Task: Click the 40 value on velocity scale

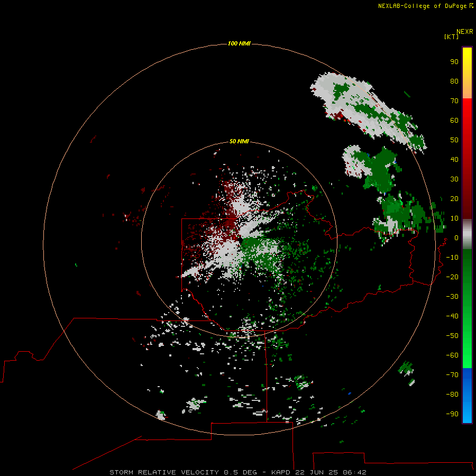Action: 454,159
